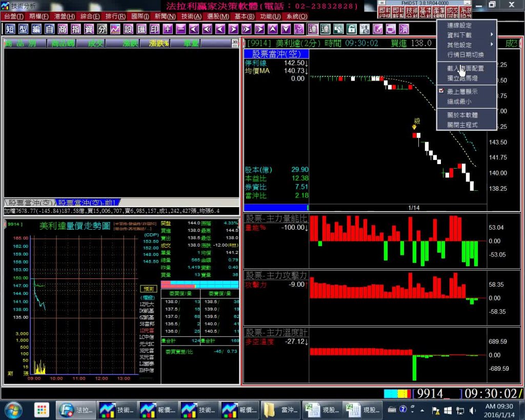
Task: Click the 技術分析 button in FMIDST panel
Action: pyautogui.click(x=412, y=13)
